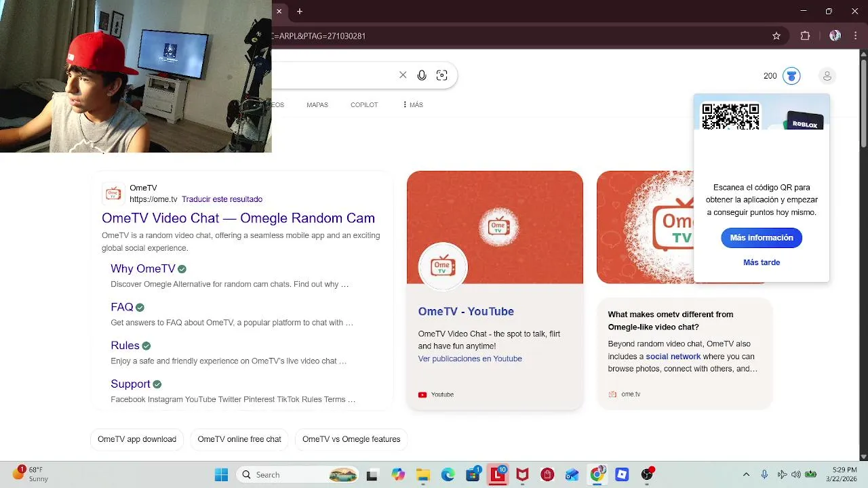The width and height of the screenshot is (868, 488).
Task: Open the FAQ sublink
Action: [x=122, y=307]
